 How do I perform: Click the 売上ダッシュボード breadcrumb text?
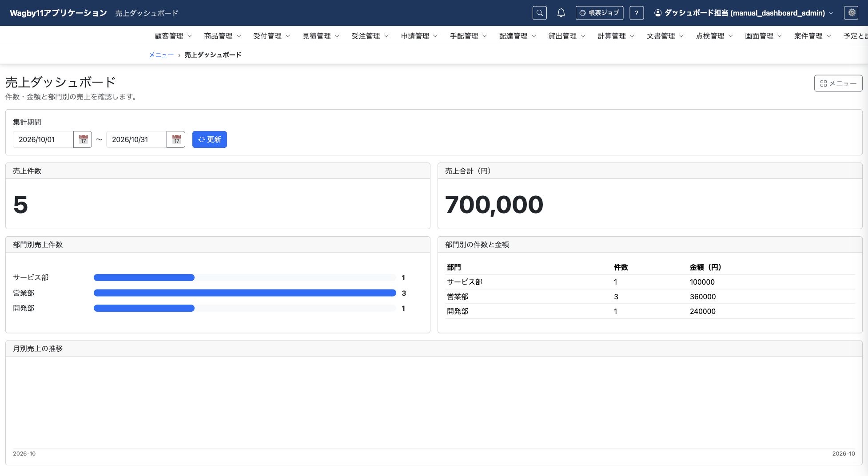click(213, 55)
